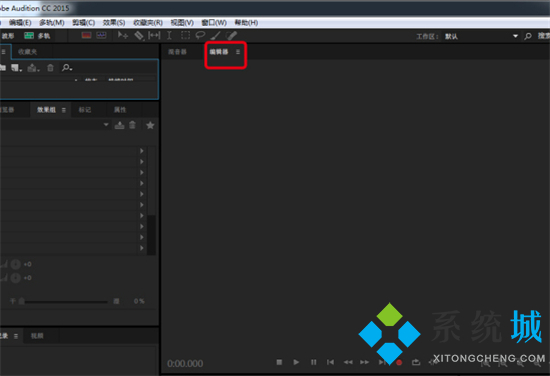Screen dimensions: 550x376
Task: Select the Razor tool icon
Action: click(x=139, y=35)
